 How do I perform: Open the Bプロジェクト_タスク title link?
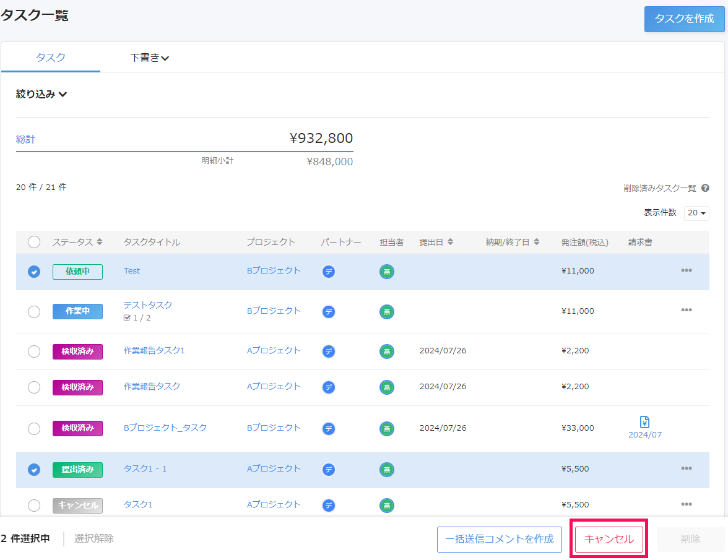coord(165,428)
